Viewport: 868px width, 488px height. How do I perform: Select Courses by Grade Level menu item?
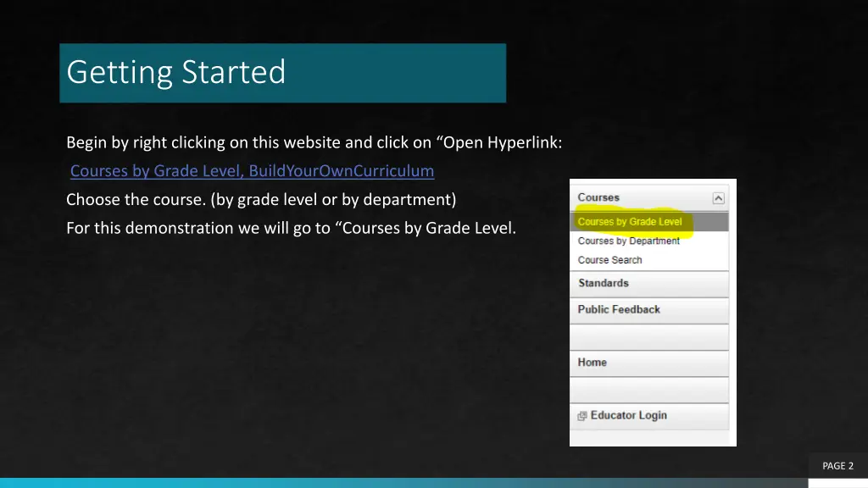(x=630, y=222)
